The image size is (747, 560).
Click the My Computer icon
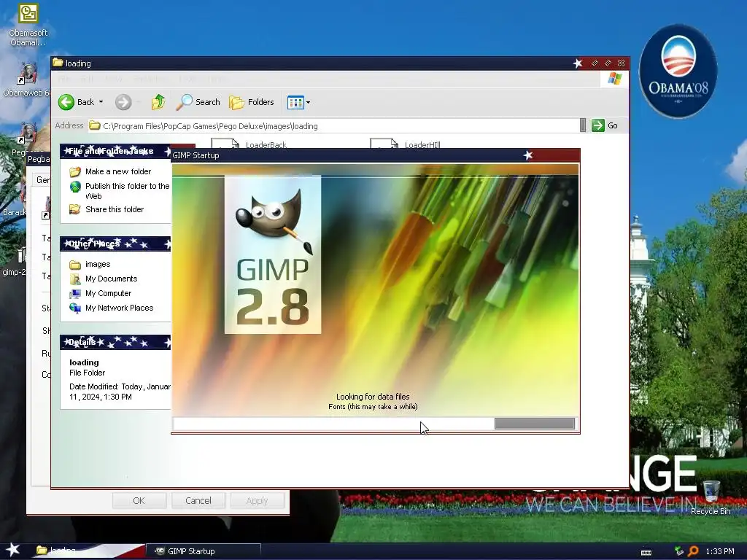coord(75,293)
